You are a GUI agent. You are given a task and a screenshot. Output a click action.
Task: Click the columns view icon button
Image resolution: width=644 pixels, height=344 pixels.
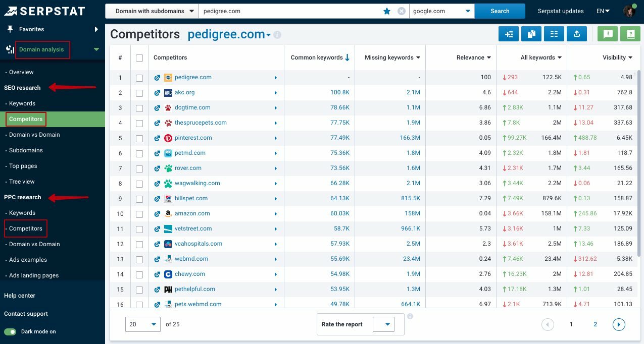pos(554,34)
